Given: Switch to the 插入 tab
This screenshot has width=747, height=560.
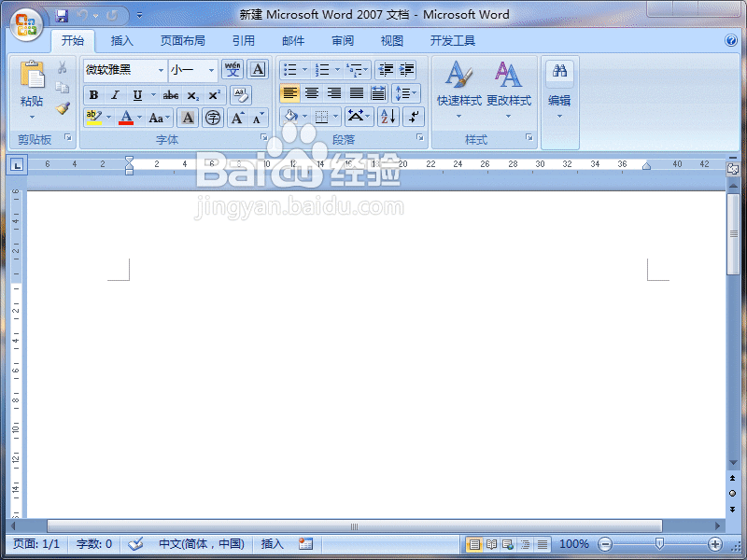Looking at the screenshot, I should 122,41.
